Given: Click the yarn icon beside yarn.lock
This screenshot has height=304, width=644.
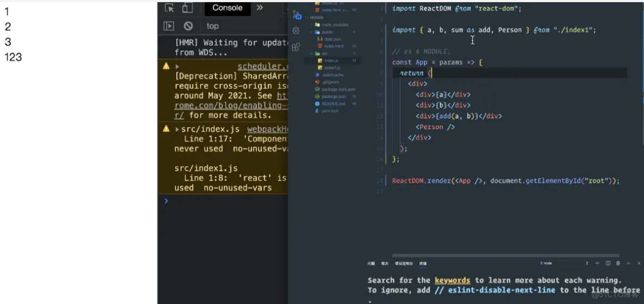Looking at the screenshot, I should [317, 111].
